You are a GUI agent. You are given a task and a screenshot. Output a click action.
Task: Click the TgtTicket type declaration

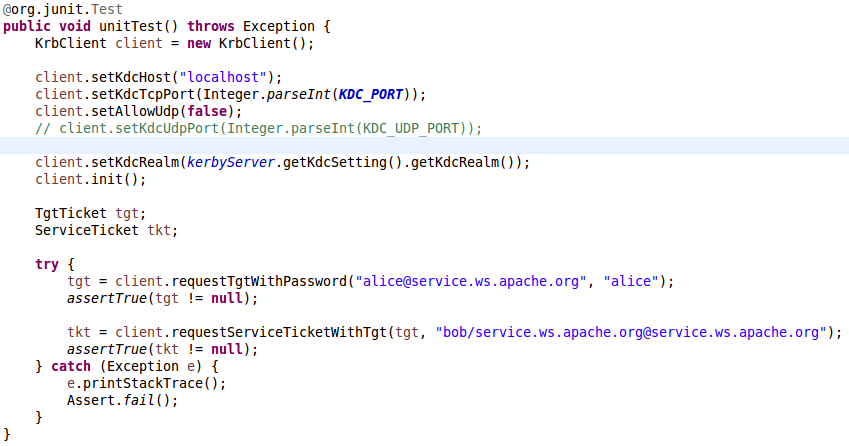70,213
